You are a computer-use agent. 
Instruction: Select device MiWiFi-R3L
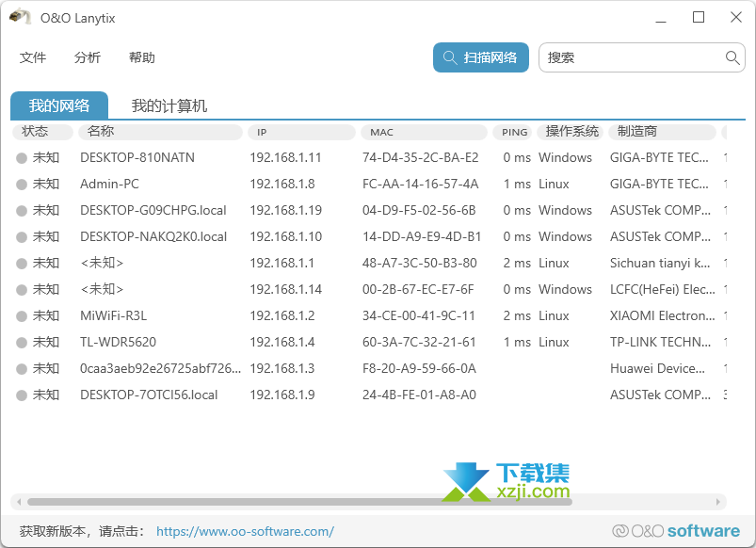click(x=113, y=316)
